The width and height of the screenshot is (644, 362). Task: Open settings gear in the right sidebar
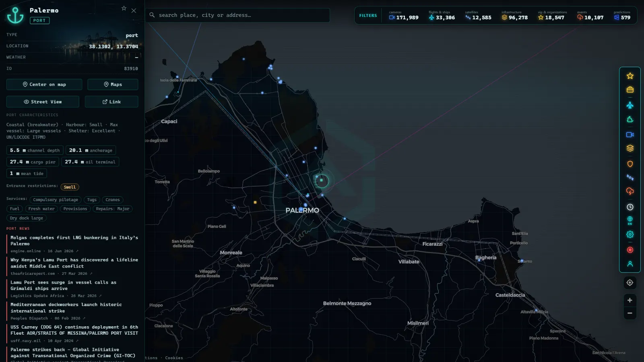[630, 234]
